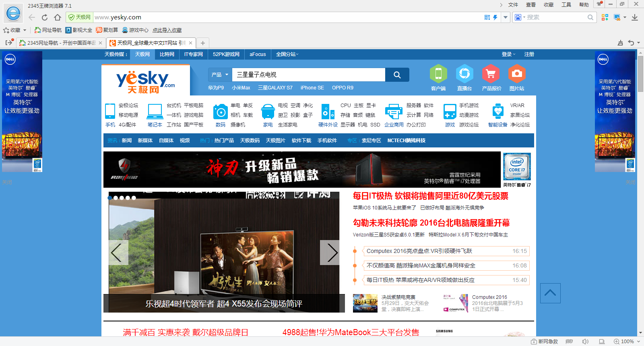This screenshot has height=346, width=644.
Task: Open headline 每日IT极热 软银将抛售阿里
Action: [x=430, y=196]
